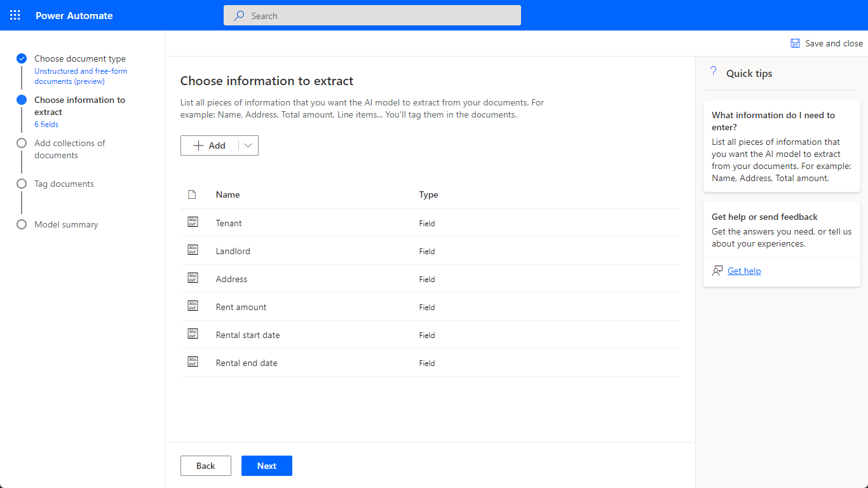Click the field type icon beside Rental end date
868x488 pixels.
[193, 362]
